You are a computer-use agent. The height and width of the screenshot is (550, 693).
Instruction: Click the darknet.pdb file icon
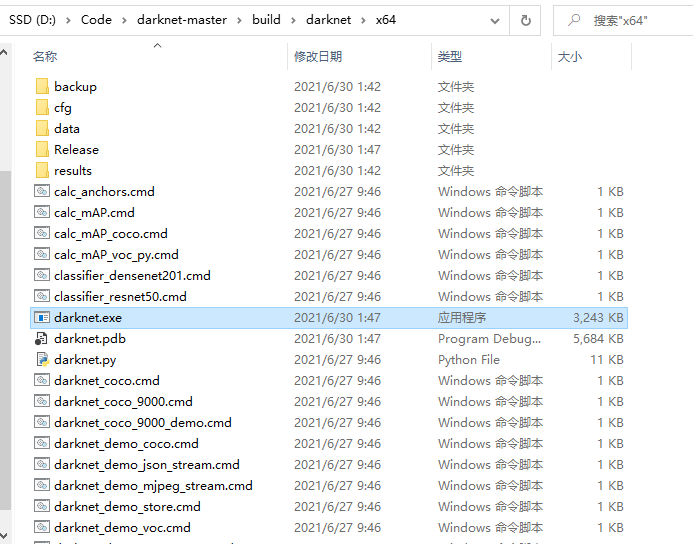coord(42,339)
